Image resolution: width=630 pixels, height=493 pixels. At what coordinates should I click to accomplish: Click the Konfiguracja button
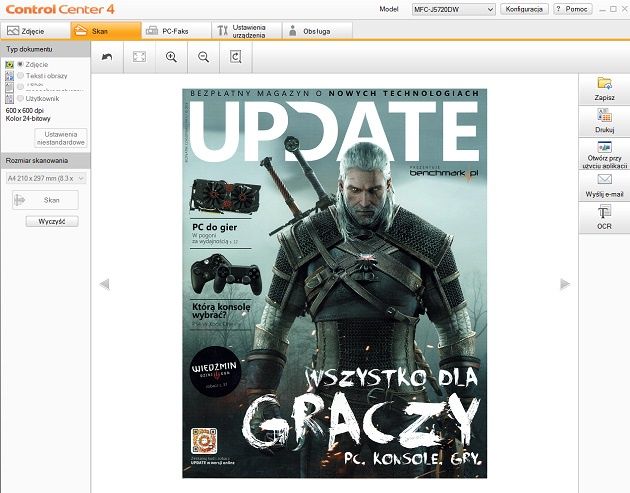pyautogui.click(x=524, y=9)
